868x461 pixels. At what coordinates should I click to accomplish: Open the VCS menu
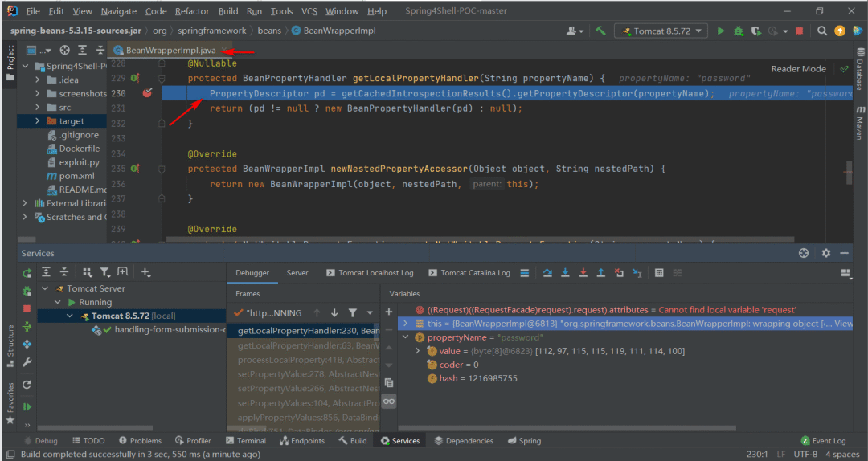pos(309,11)
